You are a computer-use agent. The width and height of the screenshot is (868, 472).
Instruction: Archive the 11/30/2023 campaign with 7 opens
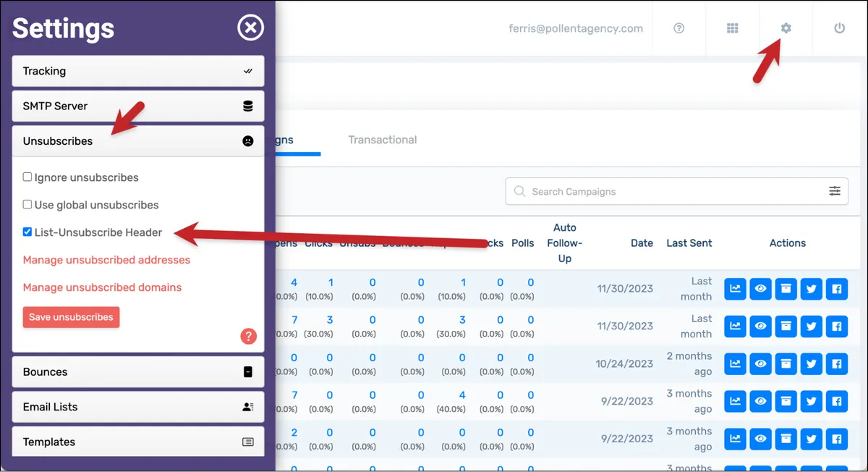[786, 326]
